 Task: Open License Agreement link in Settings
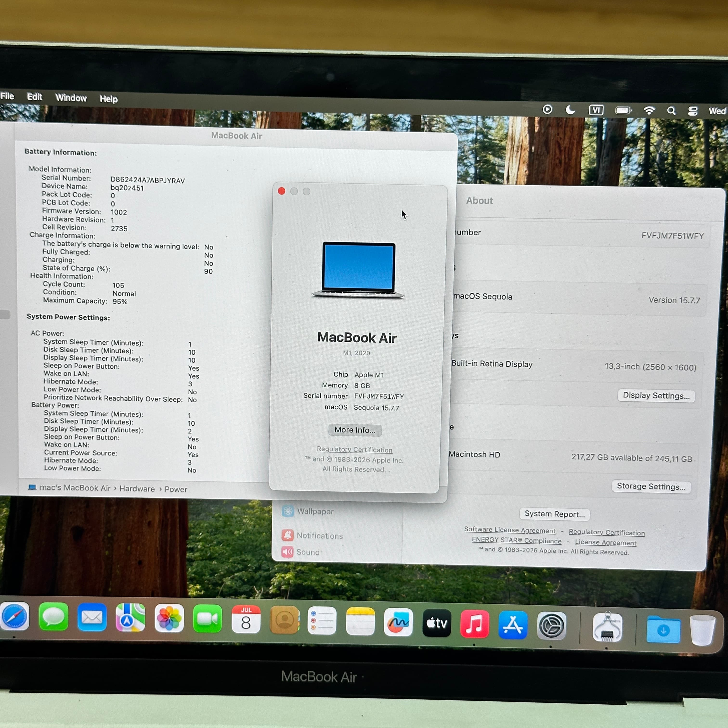[605, 542]
